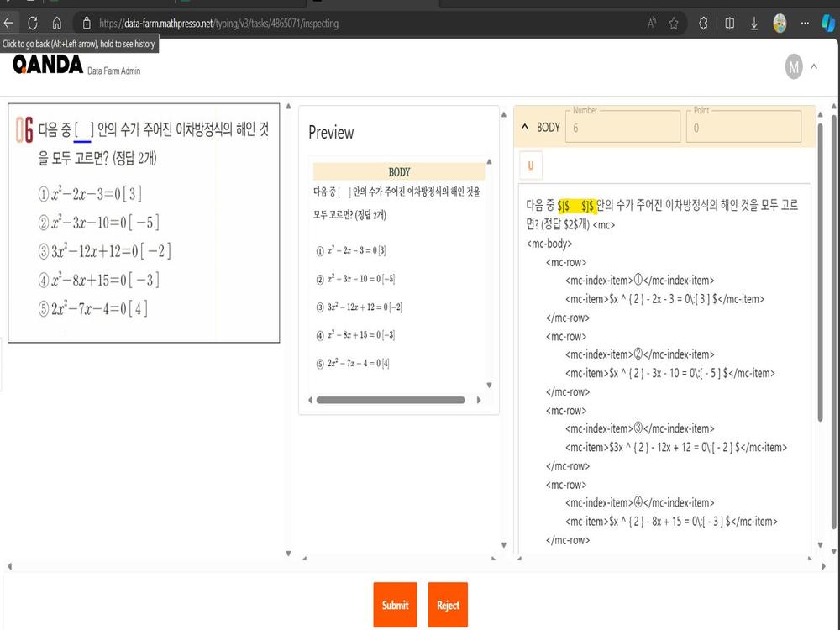This screenshot has height=630, width=840.
Task: Click question image panel down arrow
Action: (288, 553)
